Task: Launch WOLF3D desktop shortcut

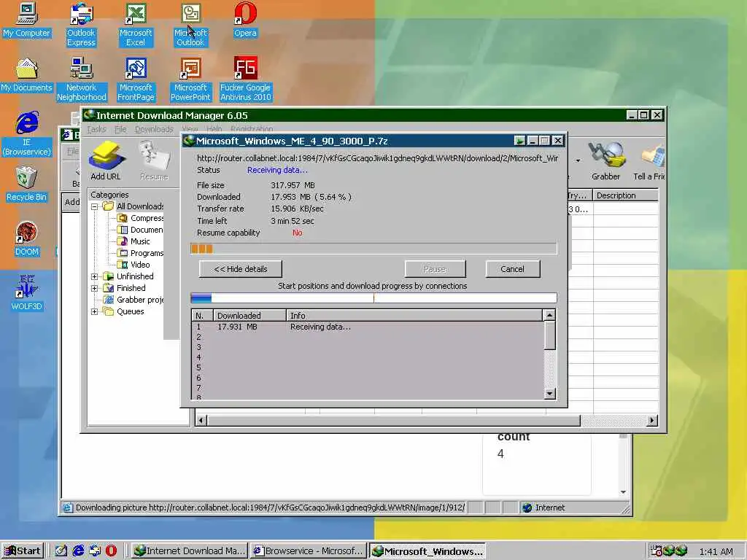Action: point(26,293)
